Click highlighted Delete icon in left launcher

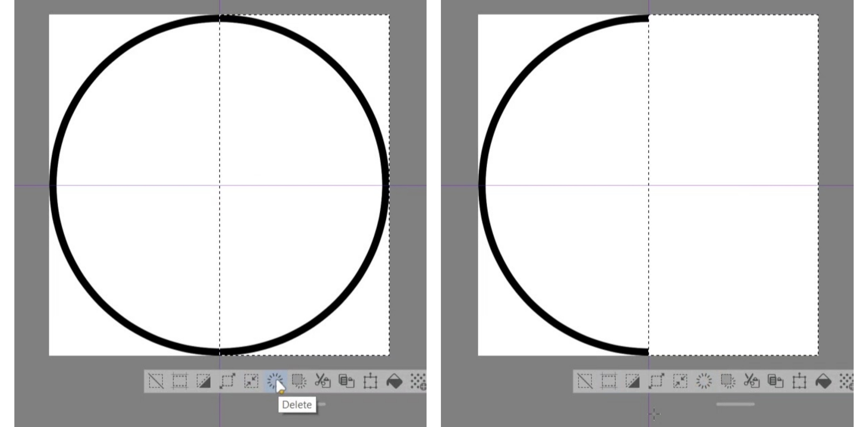pos(275,381)
